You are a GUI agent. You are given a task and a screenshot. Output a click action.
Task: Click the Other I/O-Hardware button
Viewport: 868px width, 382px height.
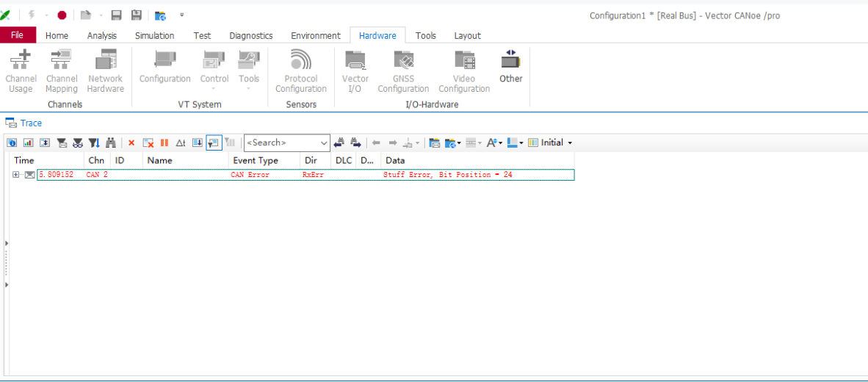click(510, 67)
